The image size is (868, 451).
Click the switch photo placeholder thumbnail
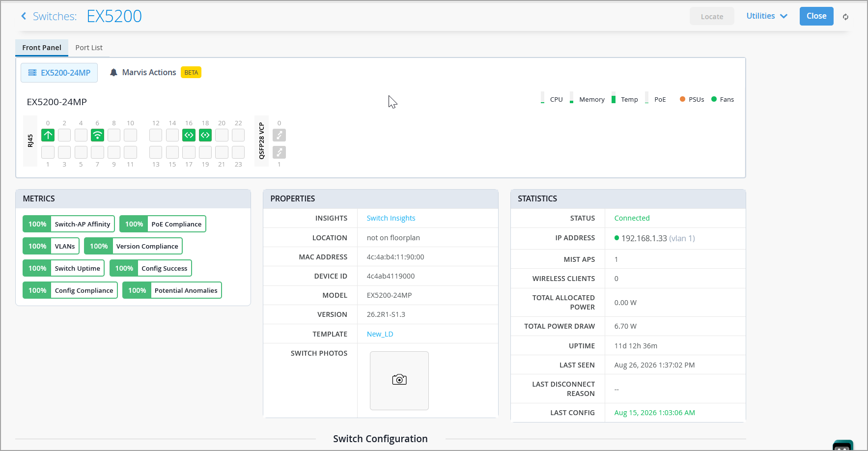pos(399,381)
